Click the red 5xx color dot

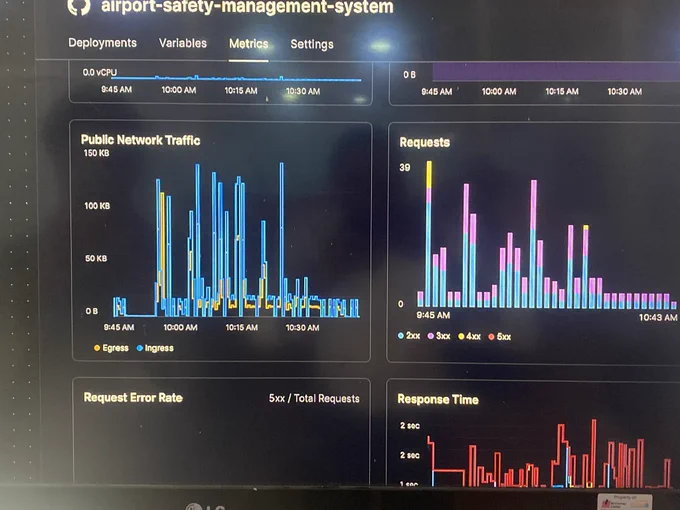(491, 337)
